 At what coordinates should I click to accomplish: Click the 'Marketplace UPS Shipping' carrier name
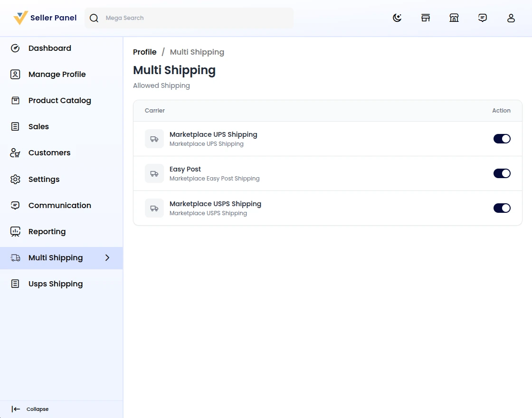click(213, 134)
